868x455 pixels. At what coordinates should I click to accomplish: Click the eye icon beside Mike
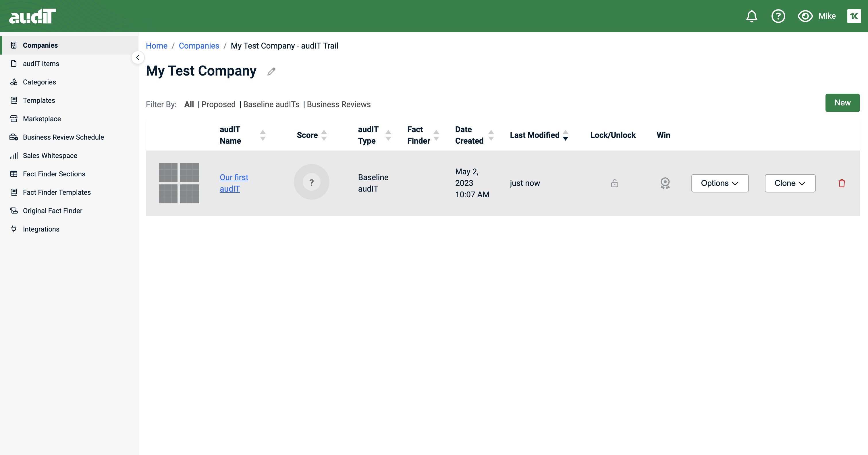pyautogui.click(x=805, y=16)
